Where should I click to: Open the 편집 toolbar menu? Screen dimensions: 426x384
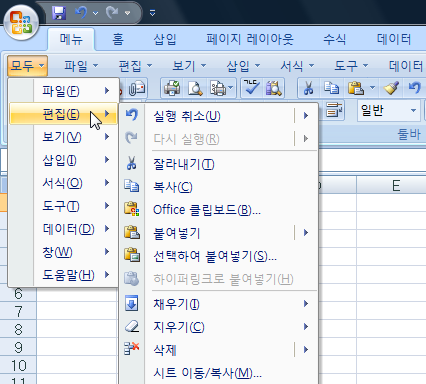coord(135,66)
